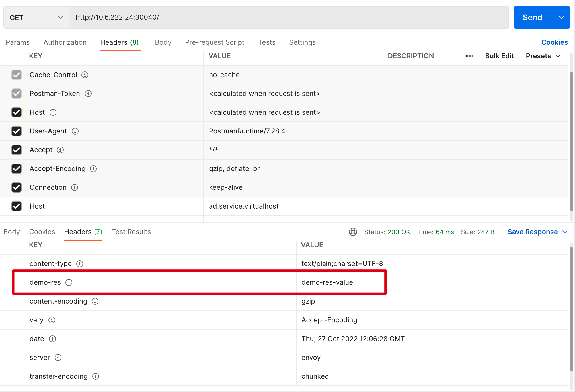Click the keep-alive value cell
This screenshot has height=392, width=575.
[x=293, y=187]
